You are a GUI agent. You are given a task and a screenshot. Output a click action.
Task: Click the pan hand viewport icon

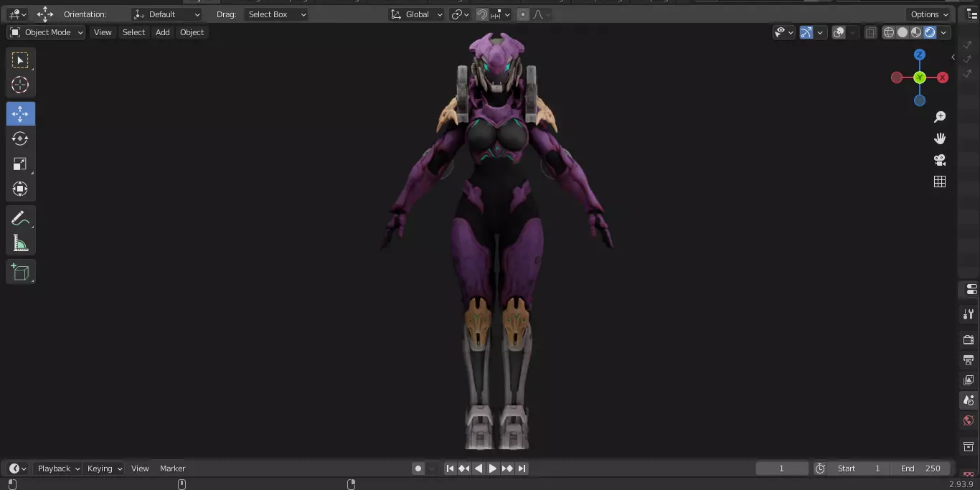[940, 138]
